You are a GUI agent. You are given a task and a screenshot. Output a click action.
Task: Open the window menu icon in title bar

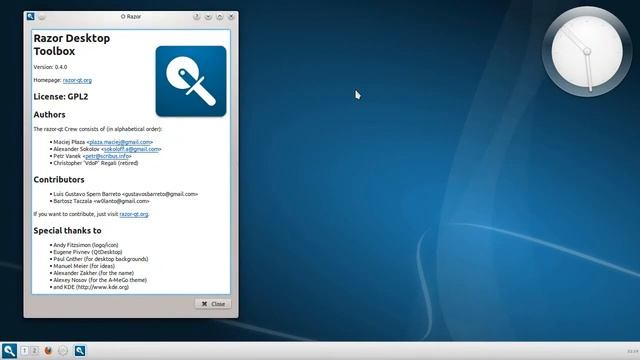[30, 16]
